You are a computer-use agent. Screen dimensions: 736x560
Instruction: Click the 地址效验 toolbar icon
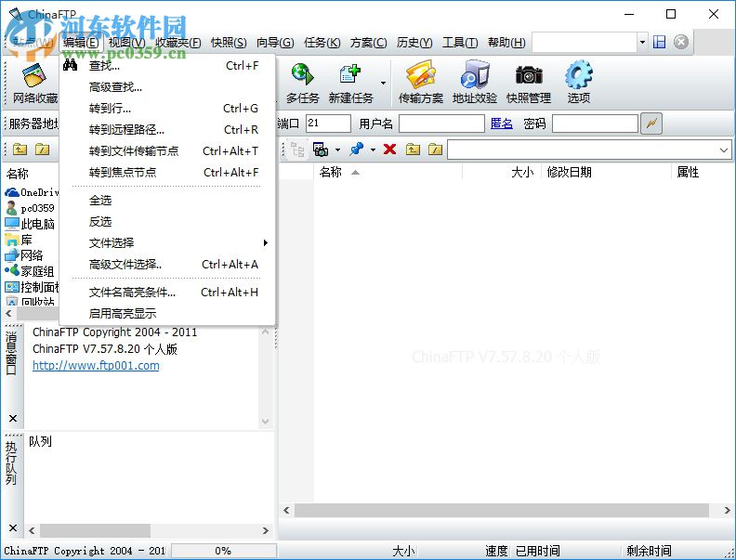(x=475, y=83)
